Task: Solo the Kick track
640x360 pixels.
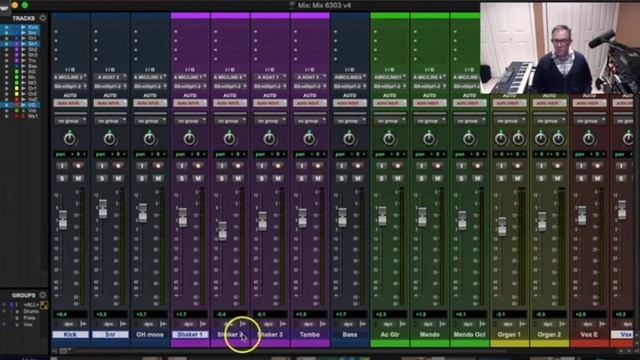Action: click(62, 178)
